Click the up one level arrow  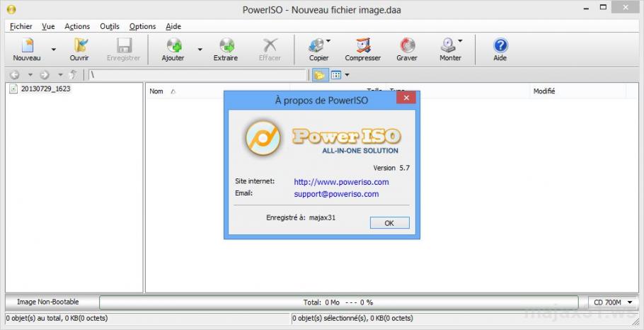point(73,75)
